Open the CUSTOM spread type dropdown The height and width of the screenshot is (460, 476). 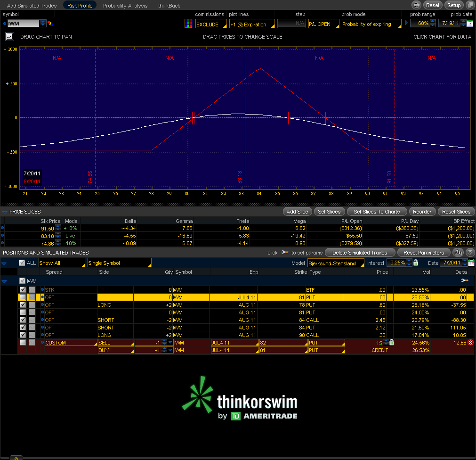(x=71, y=343)
